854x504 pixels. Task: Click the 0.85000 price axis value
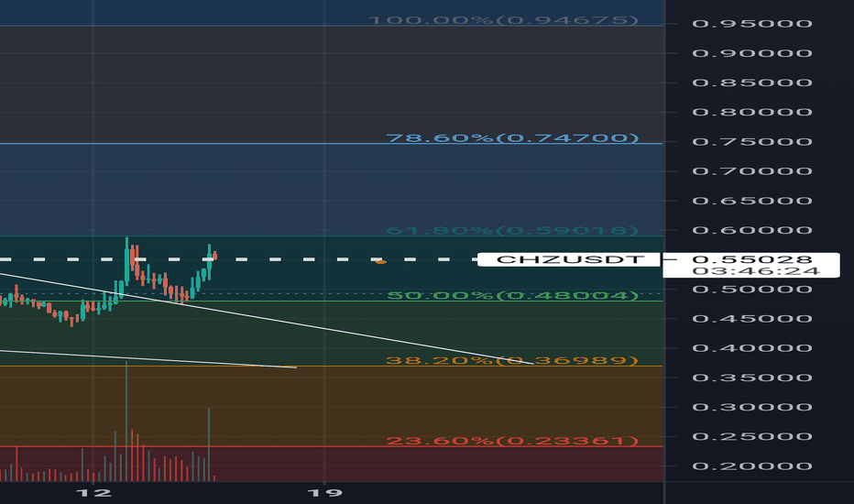[752, 82]
